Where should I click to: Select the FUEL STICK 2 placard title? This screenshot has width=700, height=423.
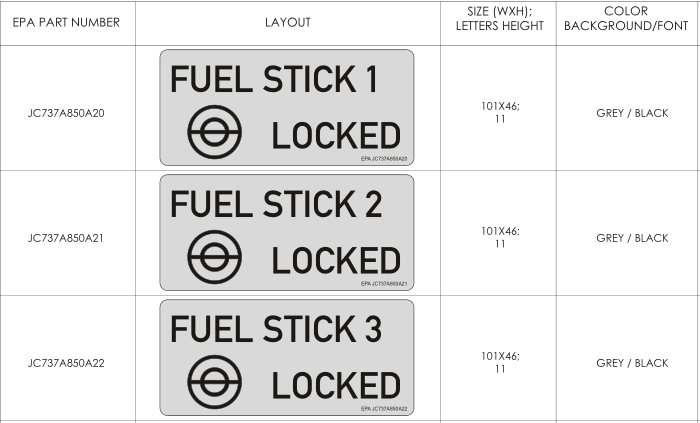276,204
